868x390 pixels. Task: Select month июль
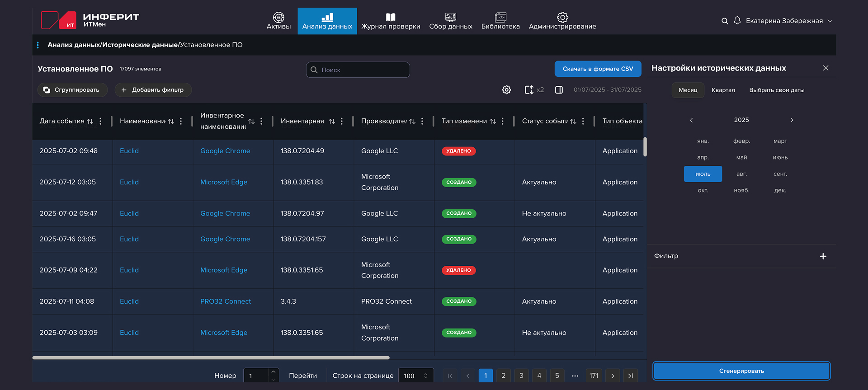point(703,174)
